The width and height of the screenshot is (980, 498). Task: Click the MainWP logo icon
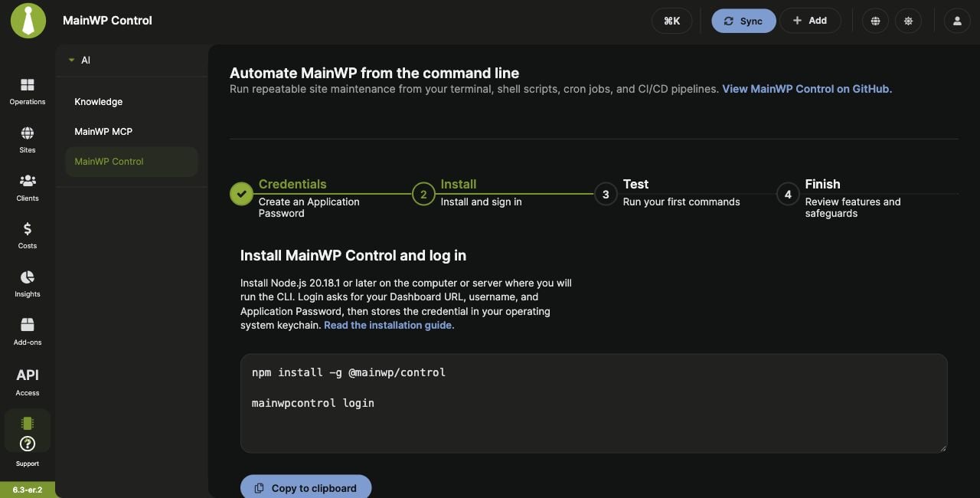pyautogui.click(x=28, y=21)
